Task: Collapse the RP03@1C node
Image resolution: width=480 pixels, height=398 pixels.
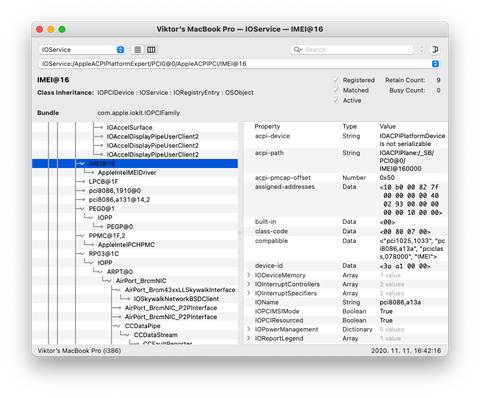Action: 82,254
